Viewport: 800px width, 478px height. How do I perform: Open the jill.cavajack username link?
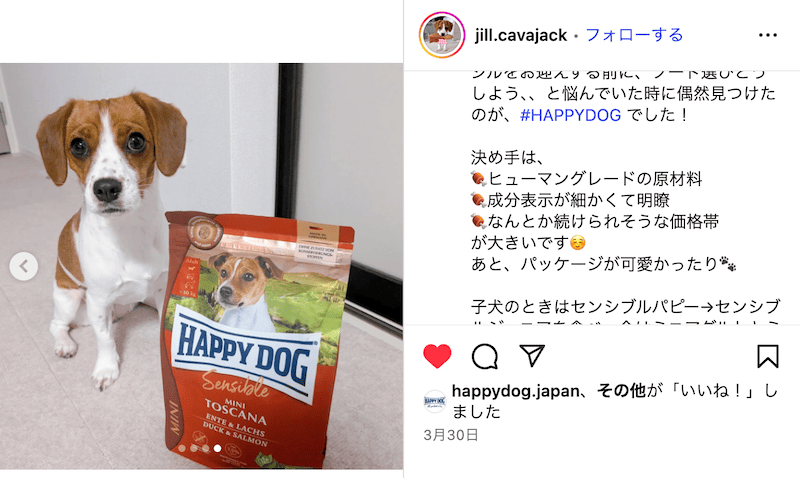(x=520, y=35)
